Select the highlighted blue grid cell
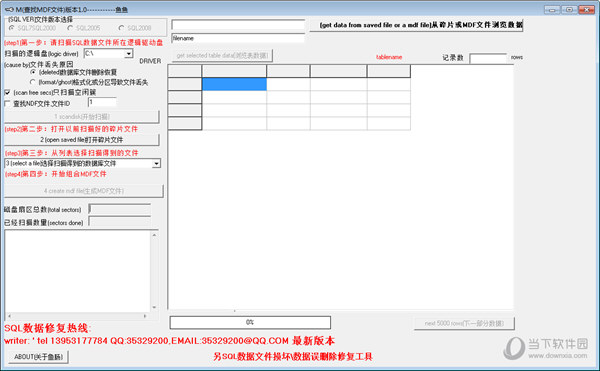Viewport: 600px width, 371px height. coord(234,84)
